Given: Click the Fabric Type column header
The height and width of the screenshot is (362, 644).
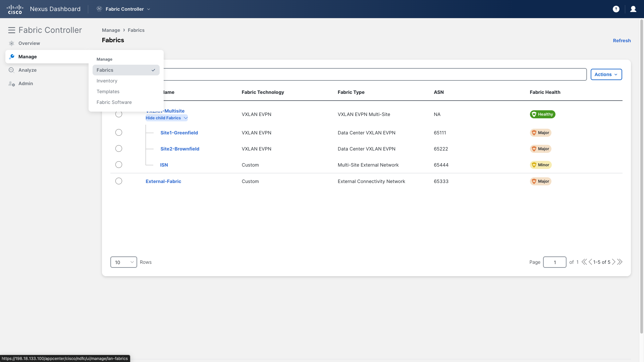Looking at the screenshot, I should click(x=351, y=92).
